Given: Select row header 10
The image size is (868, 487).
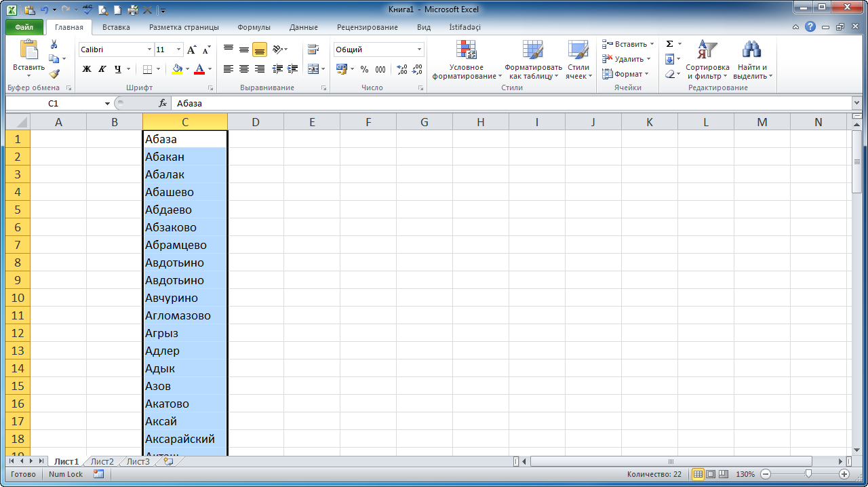Looking at the screenshot, I should tap(18, 298).
